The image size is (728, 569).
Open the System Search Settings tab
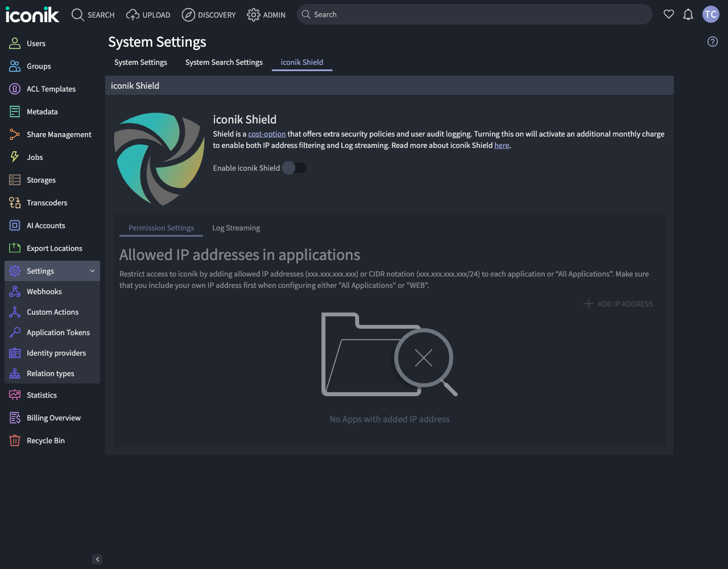tap(224, 62)
